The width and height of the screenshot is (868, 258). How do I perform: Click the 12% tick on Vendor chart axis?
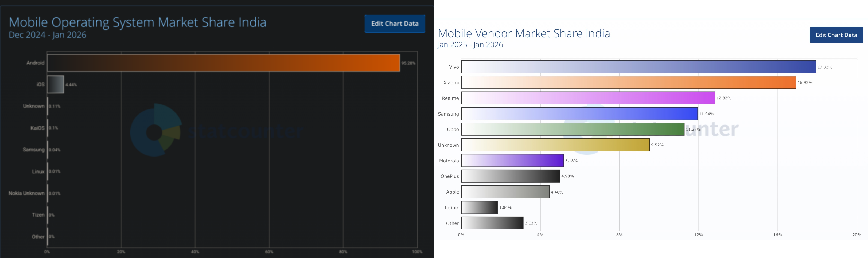tap(699, 235)
